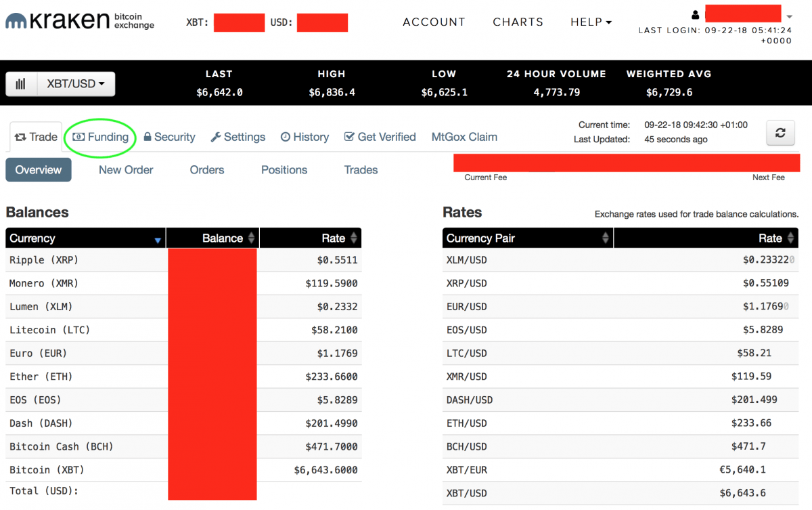Viewport: 812px width, 510px height.
Task: Click the XMR/USD rate row
Action: coord(621,377)
